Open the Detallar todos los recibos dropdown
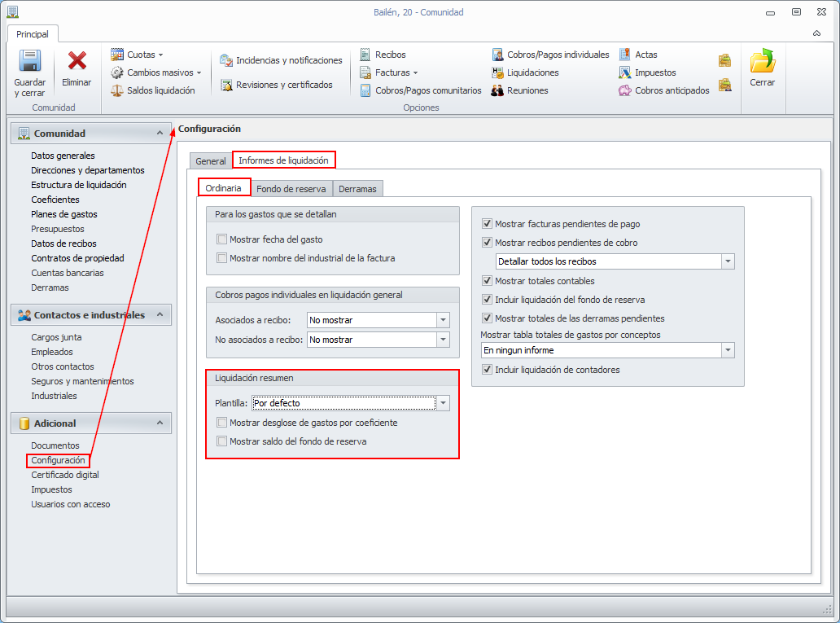Screen dimensions: 840x623 [728, 261]
